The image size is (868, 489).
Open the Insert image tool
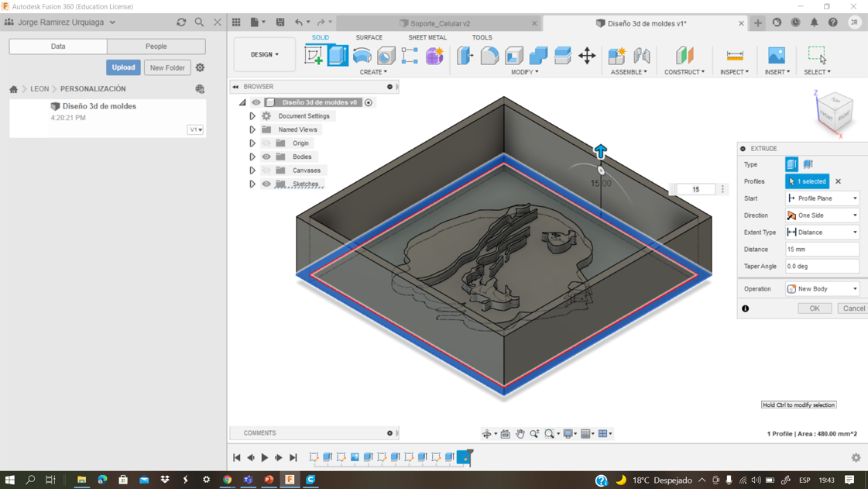tap(776, 55)
